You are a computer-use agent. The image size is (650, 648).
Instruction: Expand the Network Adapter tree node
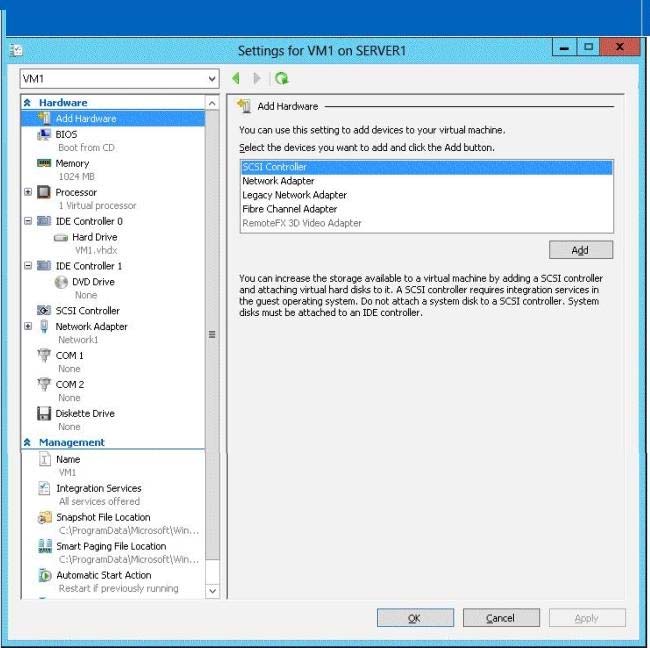click(x=28, y=326)
